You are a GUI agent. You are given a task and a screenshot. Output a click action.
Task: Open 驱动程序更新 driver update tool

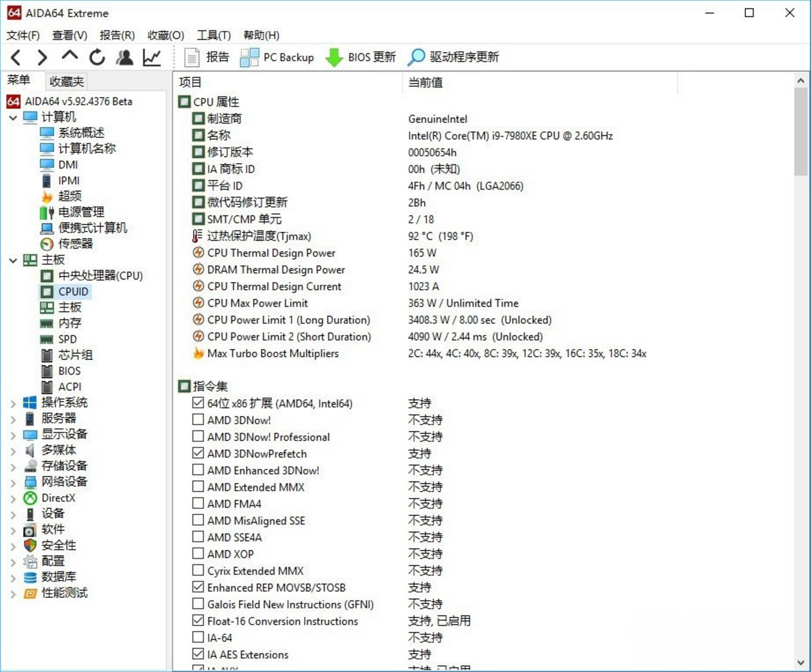(x=452, y=57)
